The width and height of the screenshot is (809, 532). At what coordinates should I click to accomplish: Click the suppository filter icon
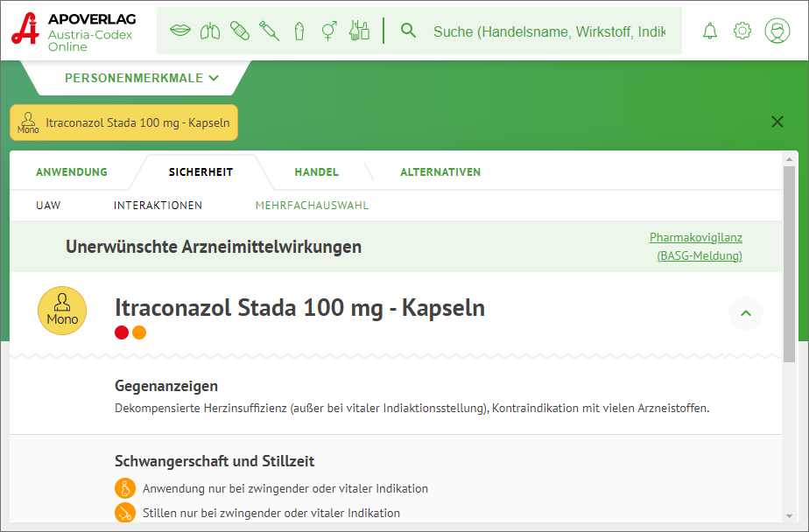299,31
